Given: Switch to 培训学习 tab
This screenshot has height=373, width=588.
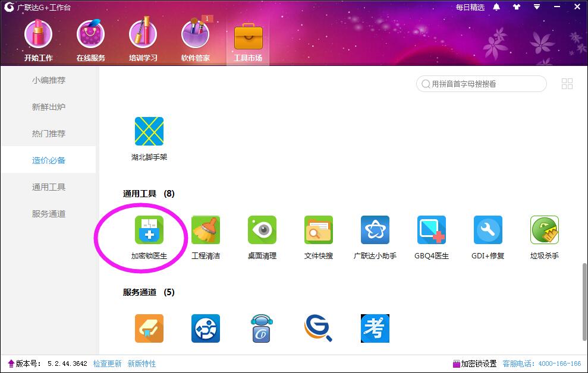Looking at the screenshot, I should pyautogui.click(x=143, y=40).
